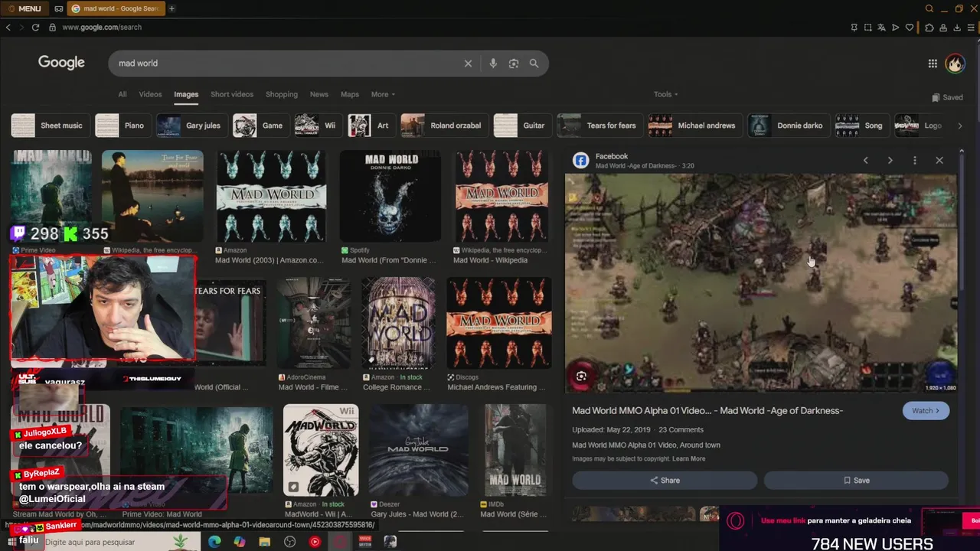Viewport: 980px width, 551px height.
Task: Save the Mad World MMO image
Action: tap(856, 481)
